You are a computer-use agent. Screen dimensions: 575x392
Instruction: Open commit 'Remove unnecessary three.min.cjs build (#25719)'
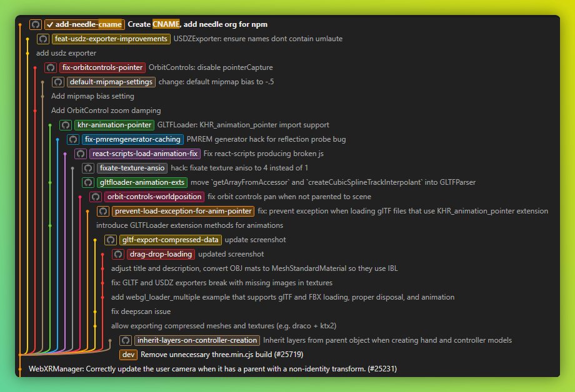tap(222, 355)
